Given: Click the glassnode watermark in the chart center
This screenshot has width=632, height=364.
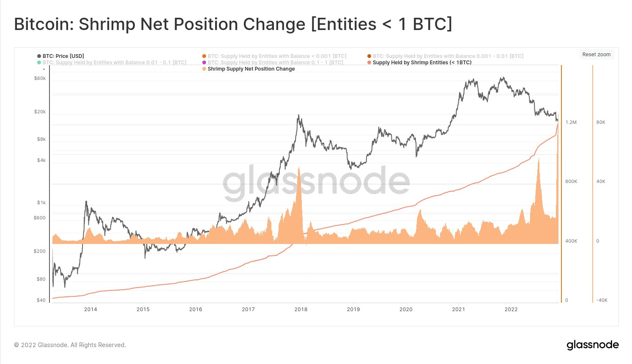Looking at the screenshot, I should (x=316, y=182).
